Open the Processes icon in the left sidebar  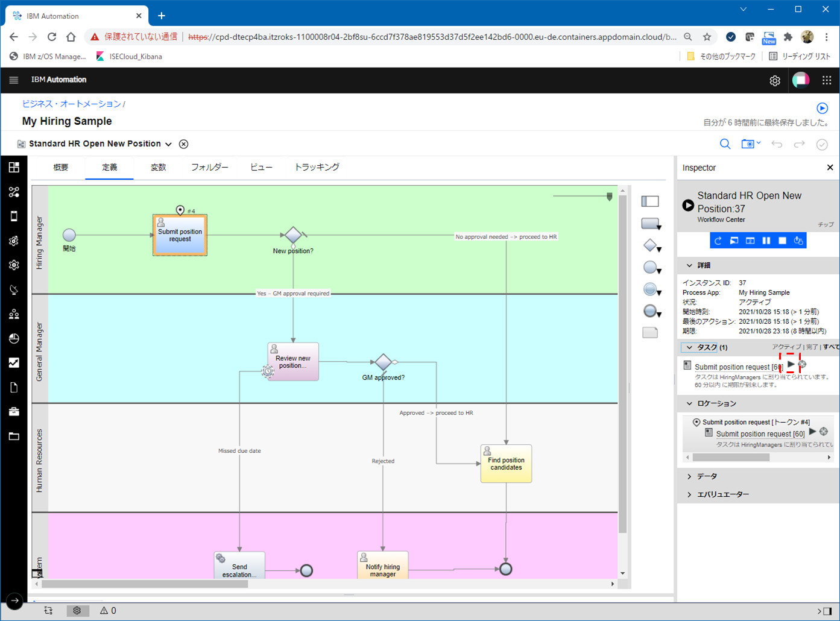point(14,192)
